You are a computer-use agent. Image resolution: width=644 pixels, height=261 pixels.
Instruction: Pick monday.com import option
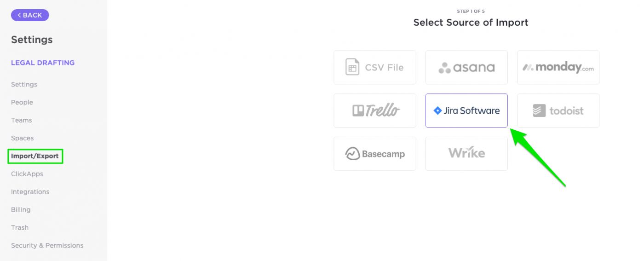point(558,68)
